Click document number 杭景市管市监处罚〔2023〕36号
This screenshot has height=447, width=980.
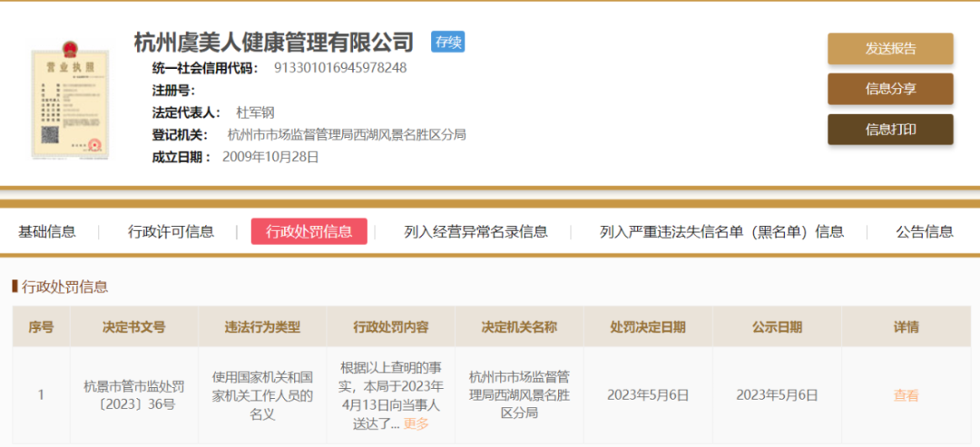tap(133, 395)
